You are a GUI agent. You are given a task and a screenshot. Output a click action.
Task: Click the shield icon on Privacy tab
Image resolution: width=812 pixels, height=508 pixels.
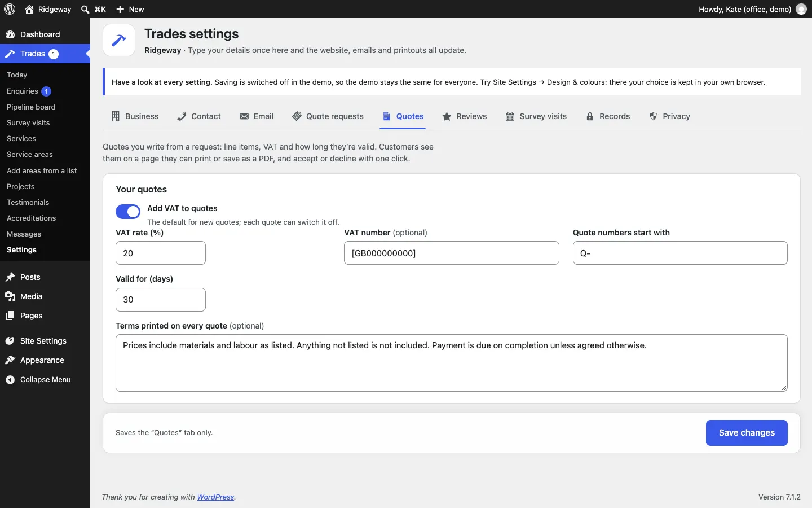[653, 116]
